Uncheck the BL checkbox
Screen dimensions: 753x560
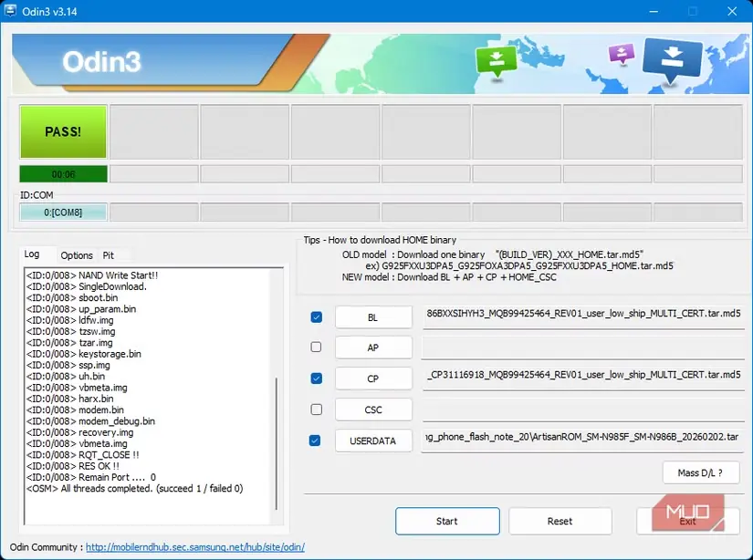pyautogui.click(x=317, y=317)
